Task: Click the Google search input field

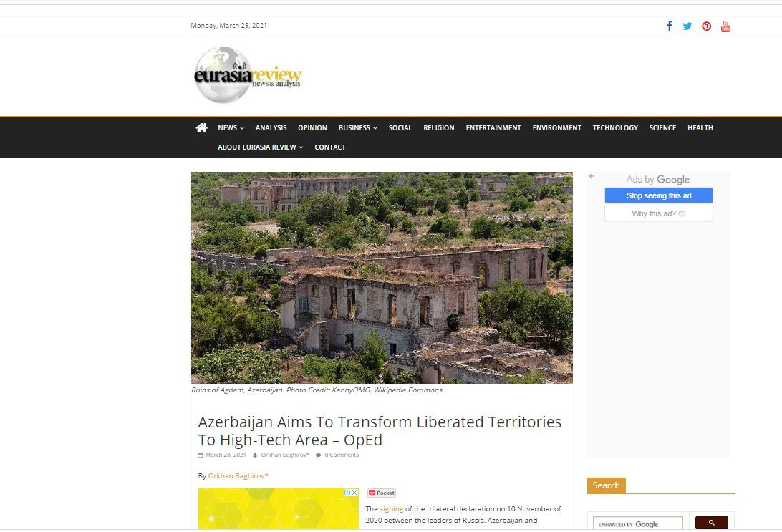Action: point(637,523)
